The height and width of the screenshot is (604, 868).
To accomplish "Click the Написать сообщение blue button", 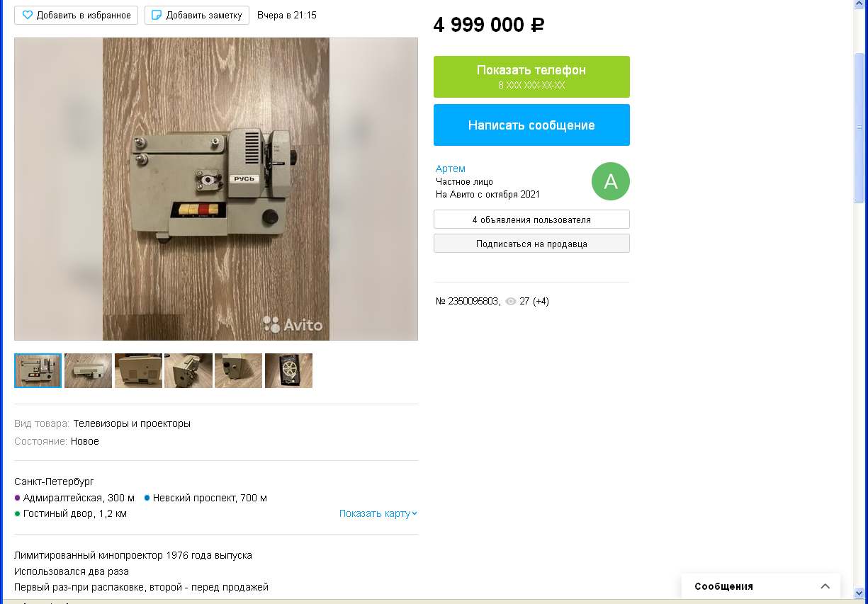I will (531, 125).
